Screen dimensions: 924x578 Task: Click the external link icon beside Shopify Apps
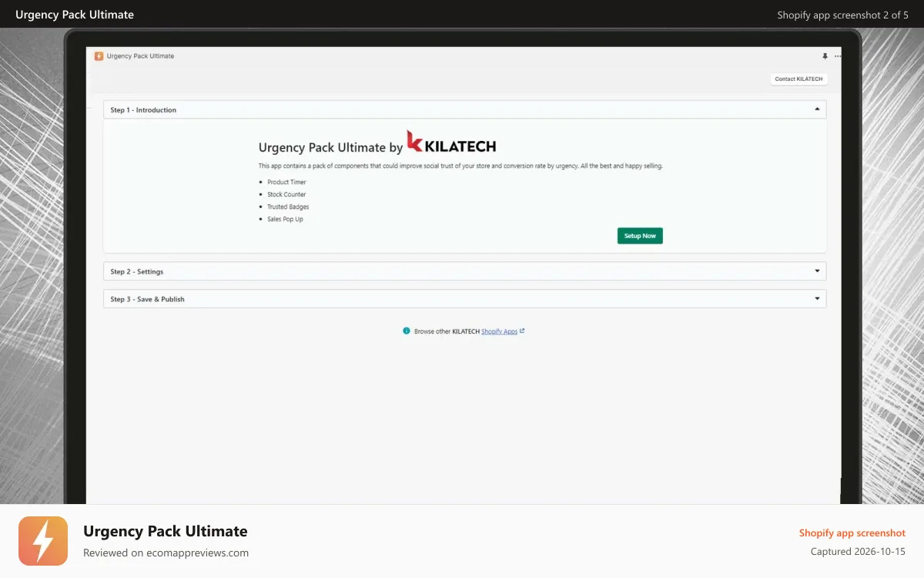[x=522, y=331]
